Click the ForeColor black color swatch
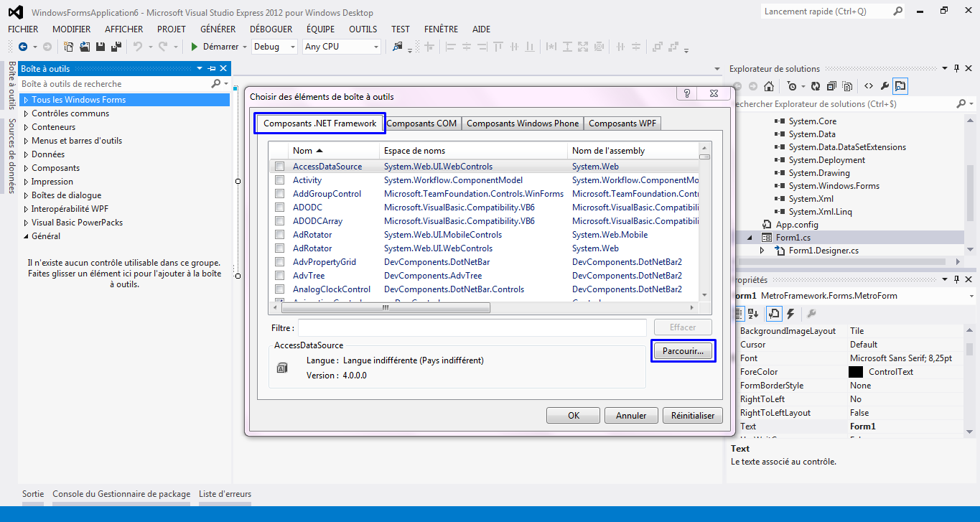The image size is (980, 522). pyautogui.click(x=855, y=372)
